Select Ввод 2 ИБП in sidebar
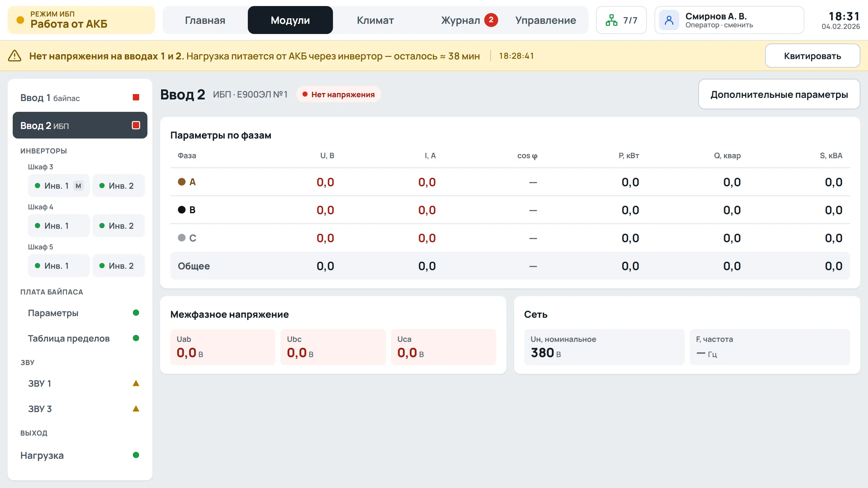 [80, 125]
